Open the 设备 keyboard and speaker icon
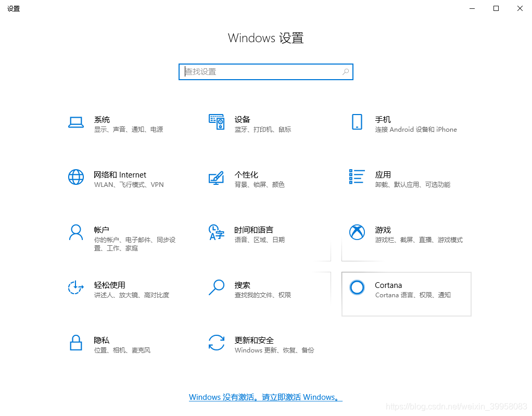 coord(217,122)
